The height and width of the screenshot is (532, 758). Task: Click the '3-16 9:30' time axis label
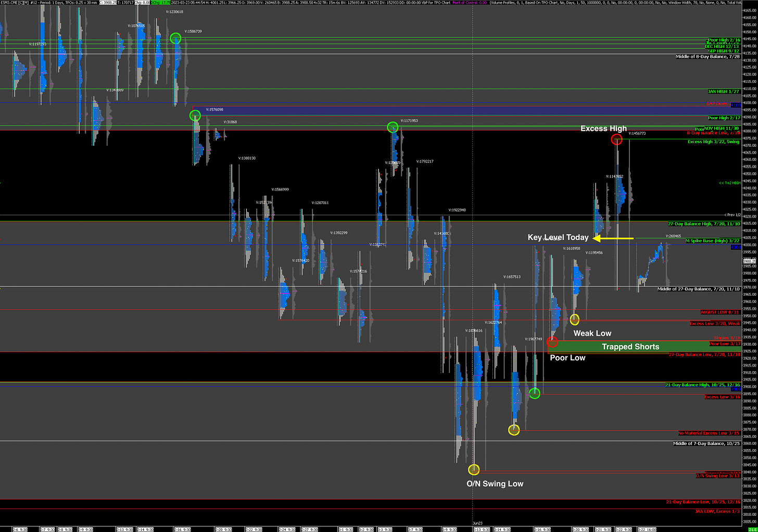pos(541,529)
